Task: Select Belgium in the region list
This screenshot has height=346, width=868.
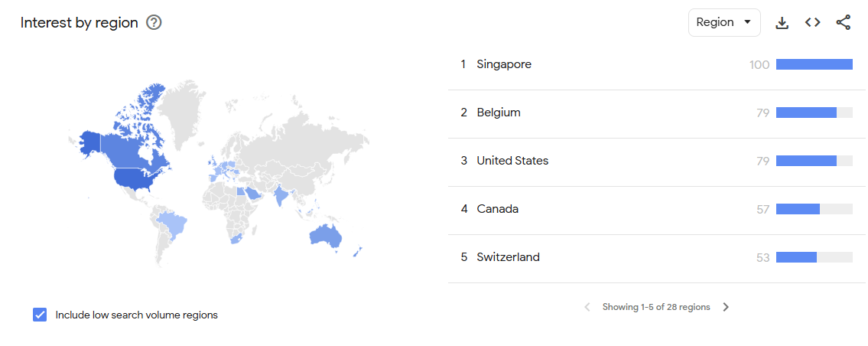Action: pos(498,113)
